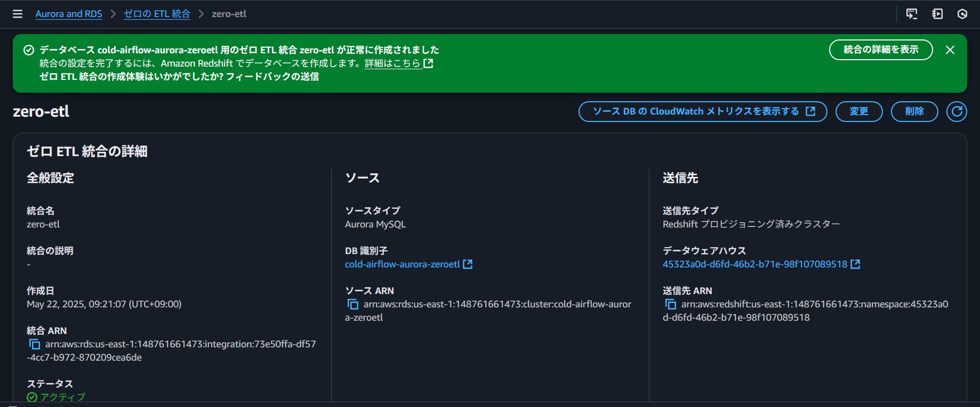Image resolution: width=980 pixels, height=407 pixels.
Task: Click the source cluster ARN text
Action: 488,311
